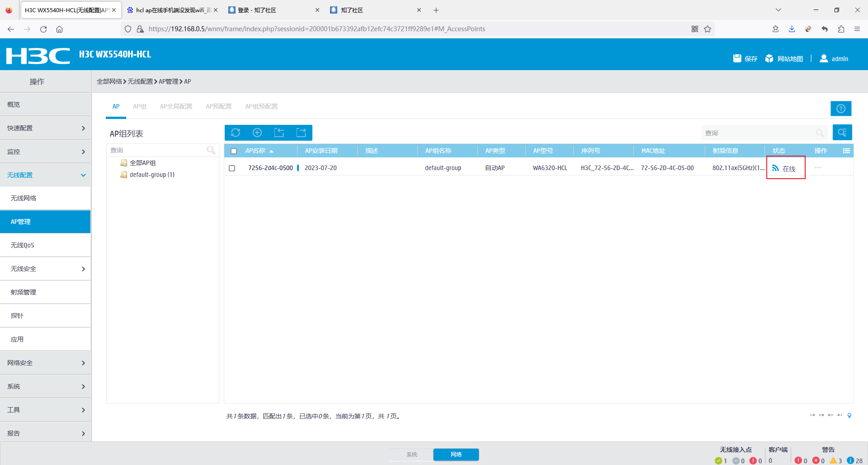
Task: Open the admin user menu
Action: (834, 59)
